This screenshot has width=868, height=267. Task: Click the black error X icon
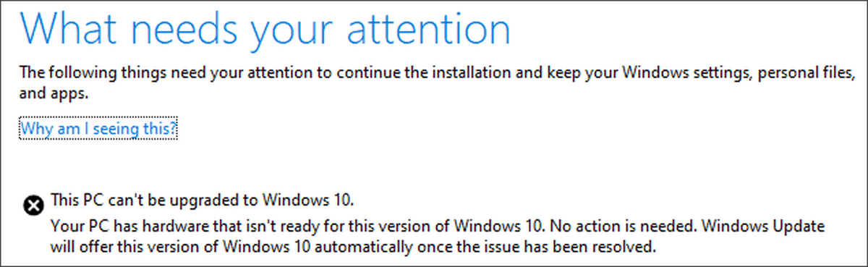pos(33,205)
